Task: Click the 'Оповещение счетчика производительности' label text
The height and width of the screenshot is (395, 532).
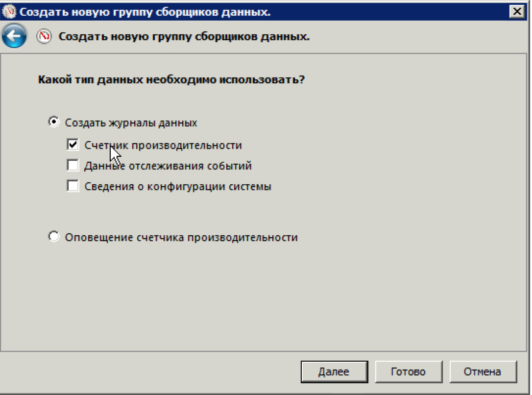Action: (181, 237)
